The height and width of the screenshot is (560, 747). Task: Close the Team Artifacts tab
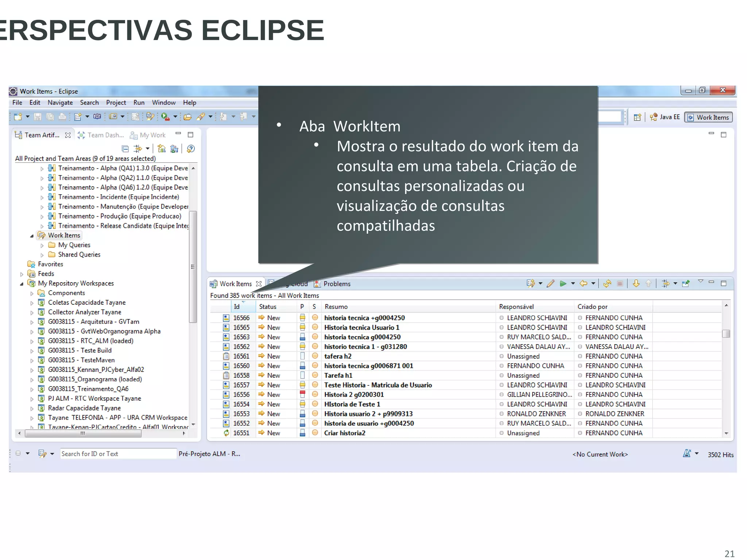point(68,135)
